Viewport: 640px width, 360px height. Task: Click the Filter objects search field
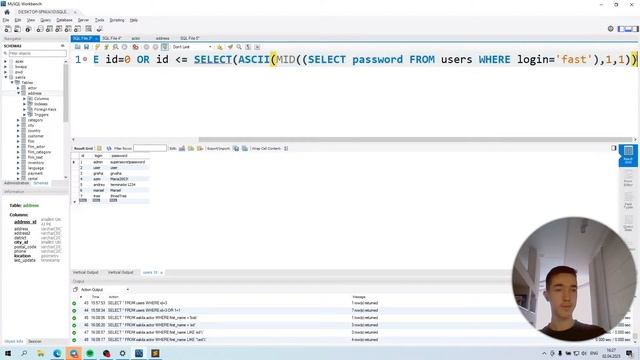coord(37,53)
